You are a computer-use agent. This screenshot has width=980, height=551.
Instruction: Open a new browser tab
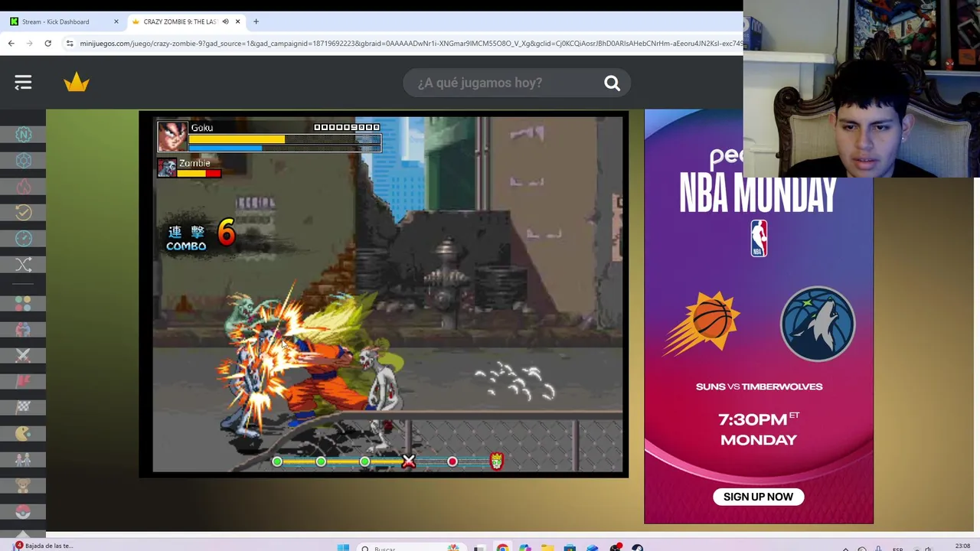(x=256, y=21)
